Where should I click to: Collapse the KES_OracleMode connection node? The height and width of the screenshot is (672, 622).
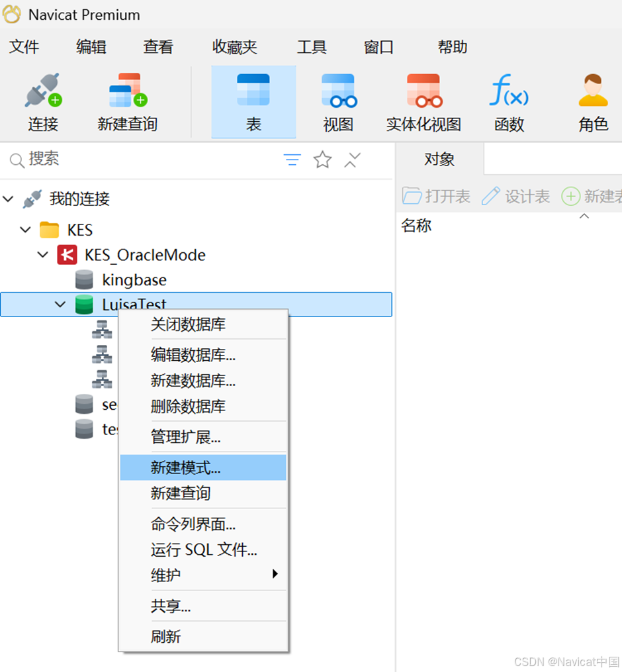43,255
